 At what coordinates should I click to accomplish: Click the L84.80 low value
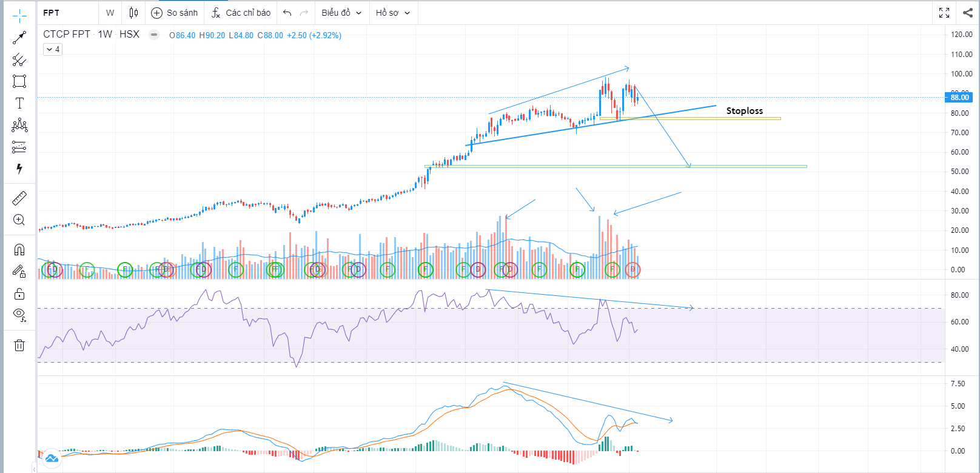tap(241, 36)
